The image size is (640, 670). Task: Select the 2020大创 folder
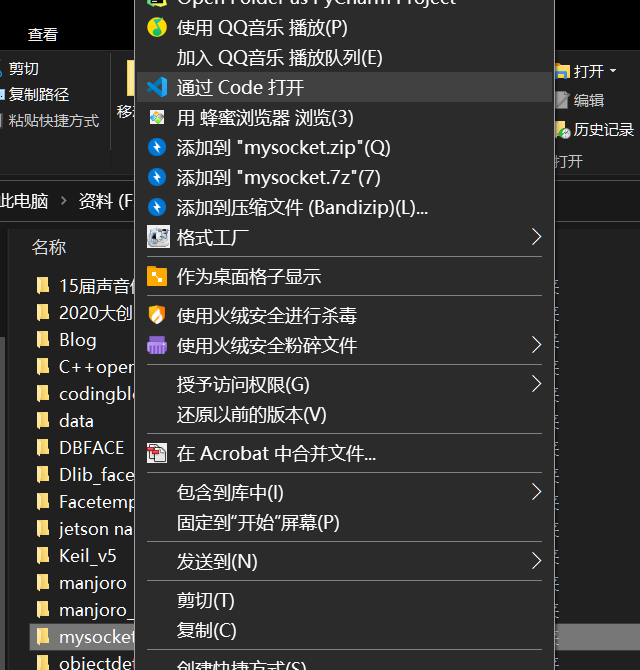(x=83, y=313)
